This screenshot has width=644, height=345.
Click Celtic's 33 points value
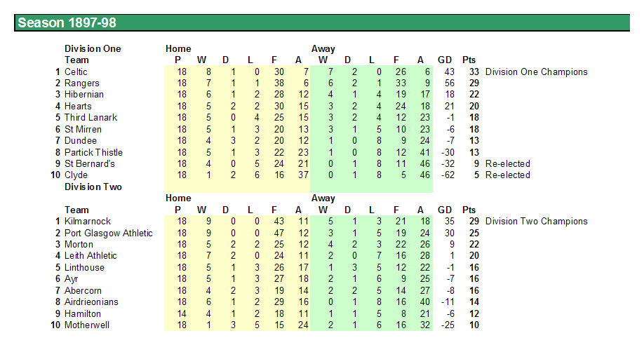[x=474, y=72]
